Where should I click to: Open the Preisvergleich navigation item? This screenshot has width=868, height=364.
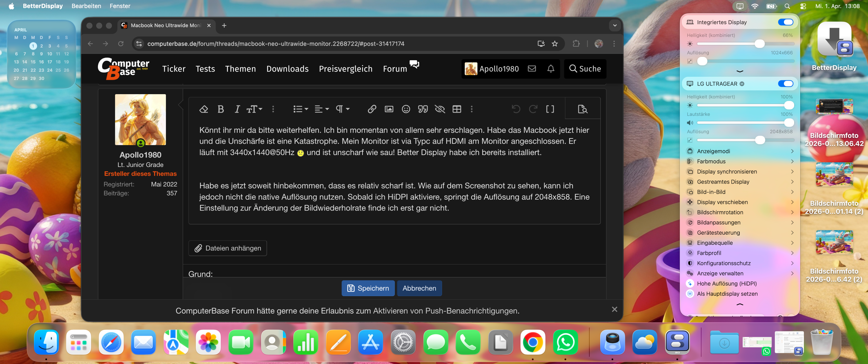345,69
